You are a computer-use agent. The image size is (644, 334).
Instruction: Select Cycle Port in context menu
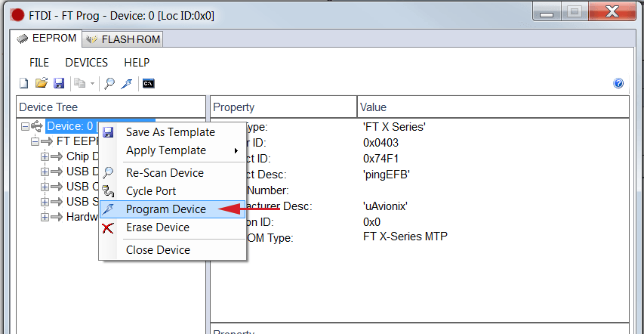[172, 191]
